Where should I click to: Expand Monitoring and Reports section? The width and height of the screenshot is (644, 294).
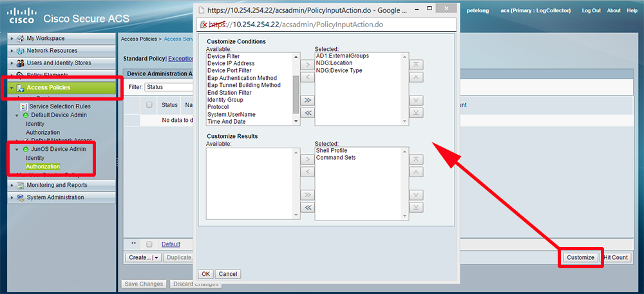click(x=12, y=185)
